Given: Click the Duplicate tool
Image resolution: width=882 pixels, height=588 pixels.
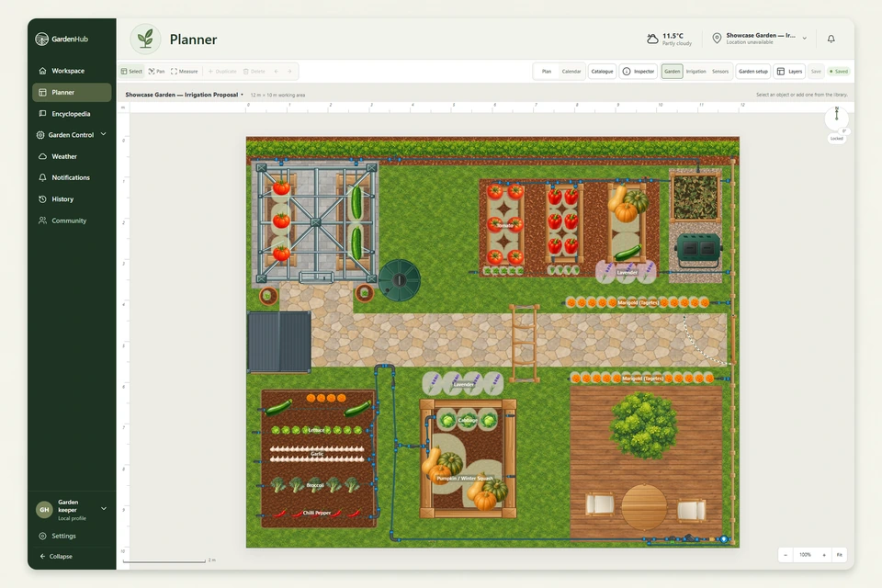Looking at the screenshot, I should click(222, 72).
